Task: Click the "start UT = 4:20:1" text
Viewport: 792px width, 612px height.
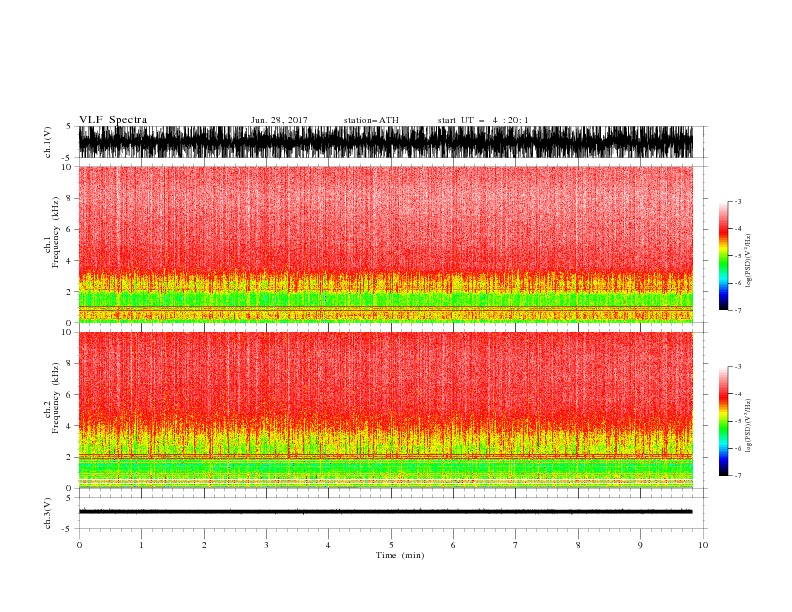Action: (483, 120)
